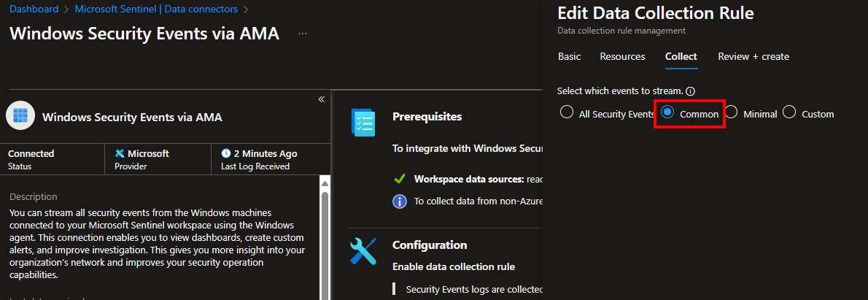
Task: Show info tooltip for events to stream
Action: pyautogui.click(x=690, y=91)
